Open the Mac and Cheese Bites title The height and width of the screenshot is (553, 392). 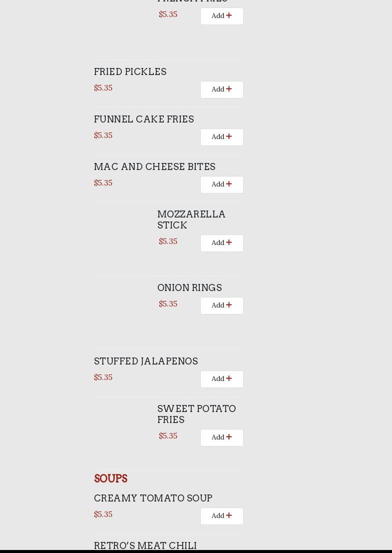154,166
